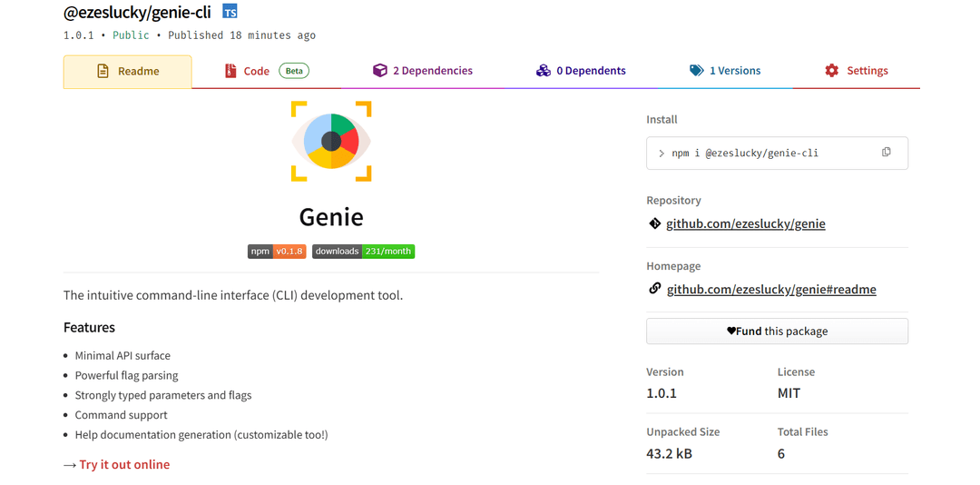The image size is (980, 485).
Task: Click the Dependents stacked cubes icon
Action: point(544,71)
